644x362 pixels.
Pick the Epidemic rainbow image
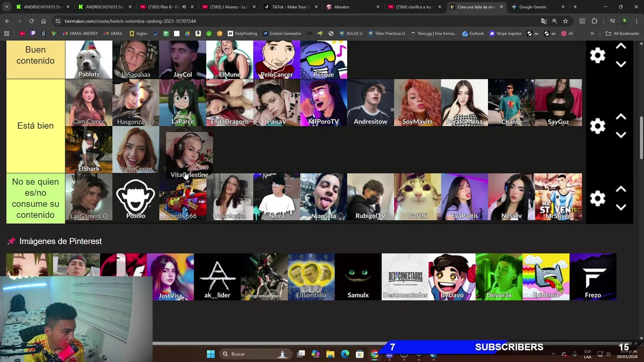546,277
